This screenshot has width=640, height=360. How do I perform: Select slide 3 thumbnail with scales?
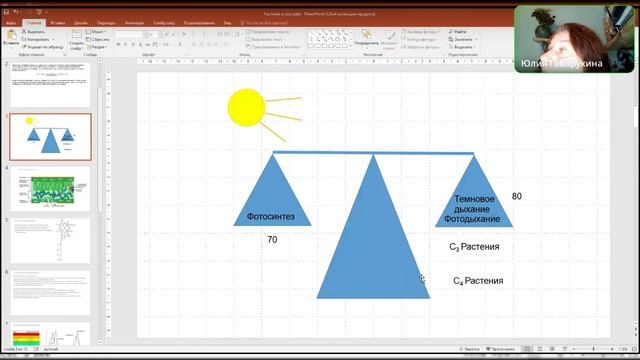(50, 137)
